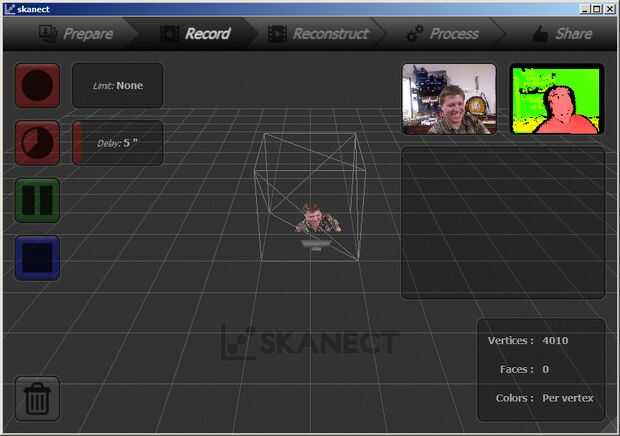Start delayed recording with the timer button
Screen dimensions: 620x436
[x=38, y=143]
